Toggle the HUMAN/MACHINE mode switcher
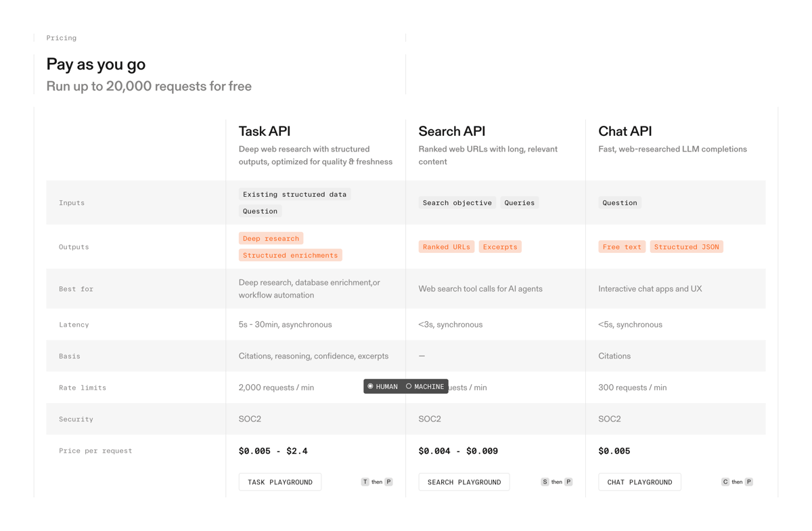The height and width of the screenshot is (531, 812). tap(405, 386)
